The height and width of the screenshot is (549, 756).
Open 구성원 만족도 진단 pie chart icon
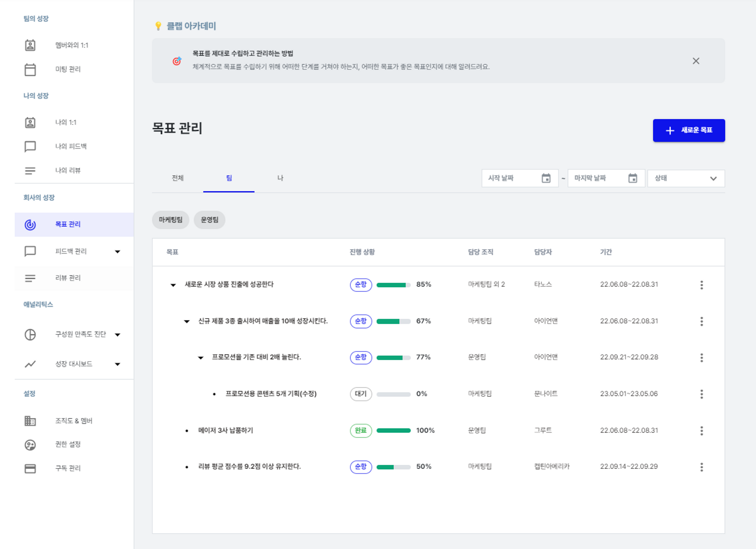(x=30, y=334)
